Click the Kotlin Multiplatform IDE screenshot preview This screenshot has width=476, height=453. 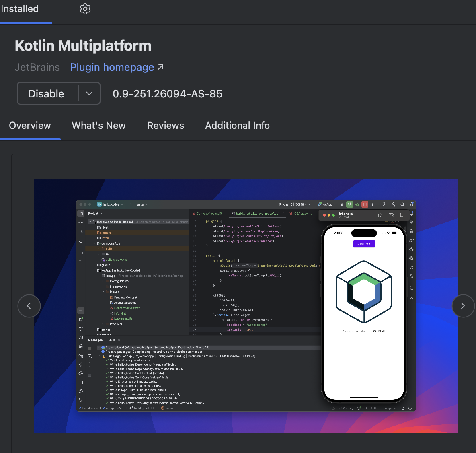click(x=246, y=306)
